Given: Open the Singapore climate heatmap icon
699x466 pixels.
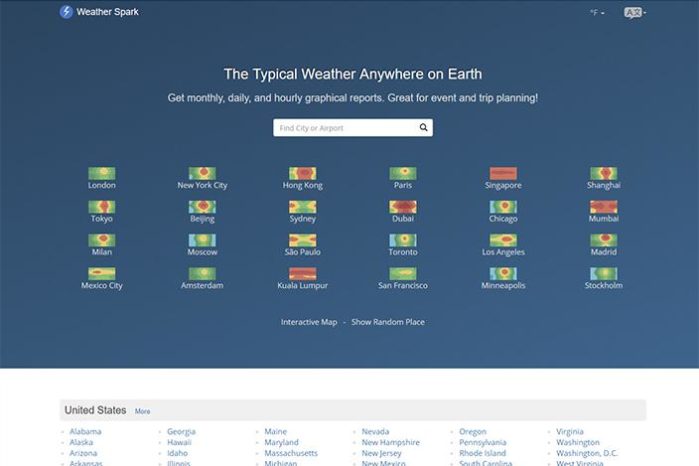Looking at the screenshot, I should coord(503,173).
